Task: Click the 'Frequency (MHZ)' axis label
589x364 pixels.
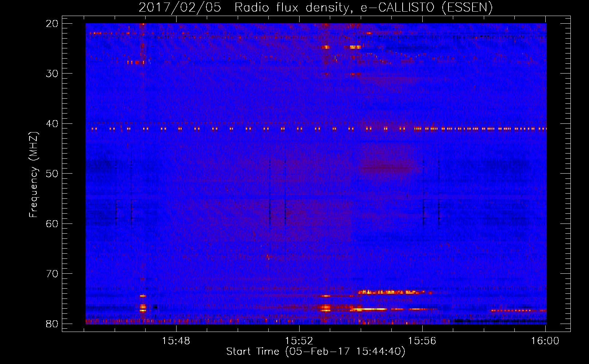Action: pos(33,175)
